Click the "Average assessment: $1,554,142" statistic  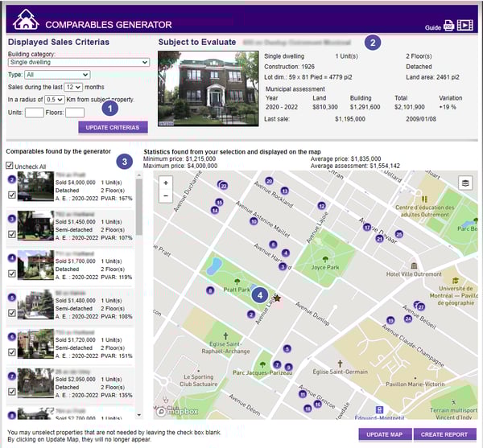pos(355,166)
